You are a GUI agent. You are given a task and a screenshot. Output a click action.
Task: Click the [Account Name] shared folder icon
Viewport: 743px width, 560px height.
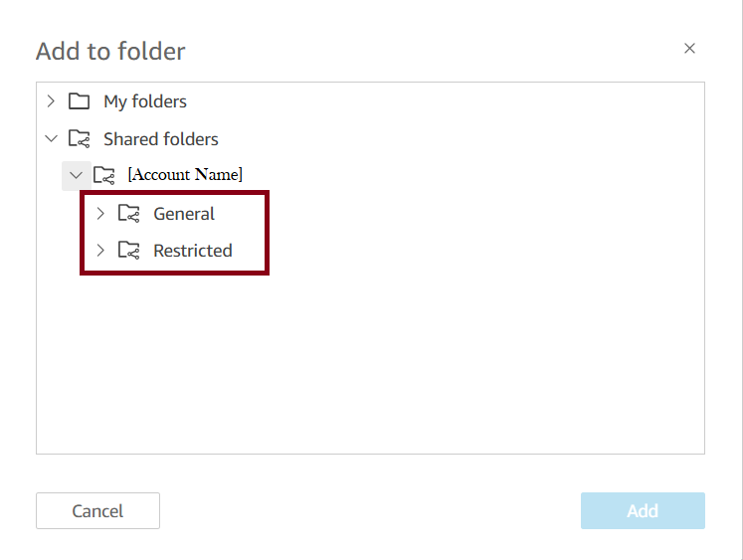point(103,175)
